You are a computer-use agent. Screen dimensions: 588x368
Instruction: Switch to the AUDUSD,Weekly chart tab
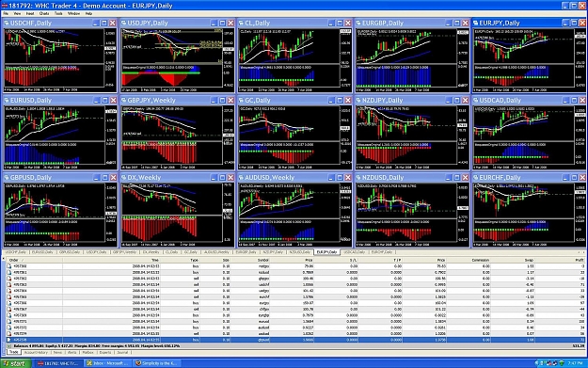click(216, 252)
